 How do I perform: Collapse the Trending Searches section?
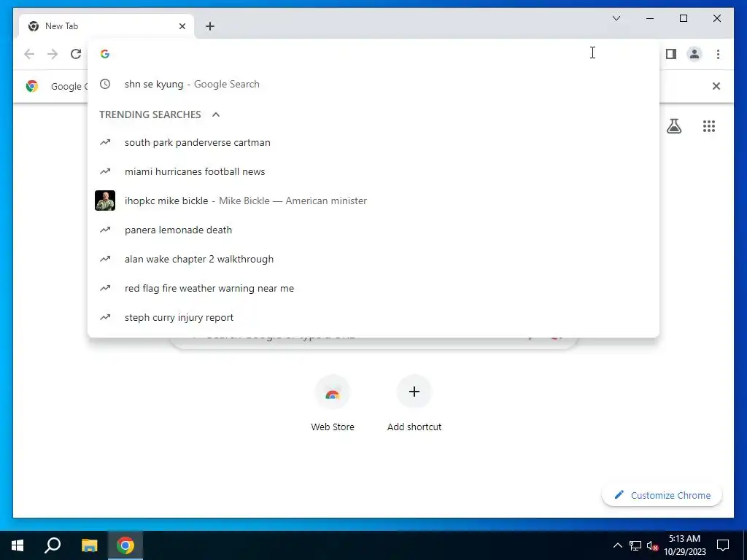click(x=216, y=114)
